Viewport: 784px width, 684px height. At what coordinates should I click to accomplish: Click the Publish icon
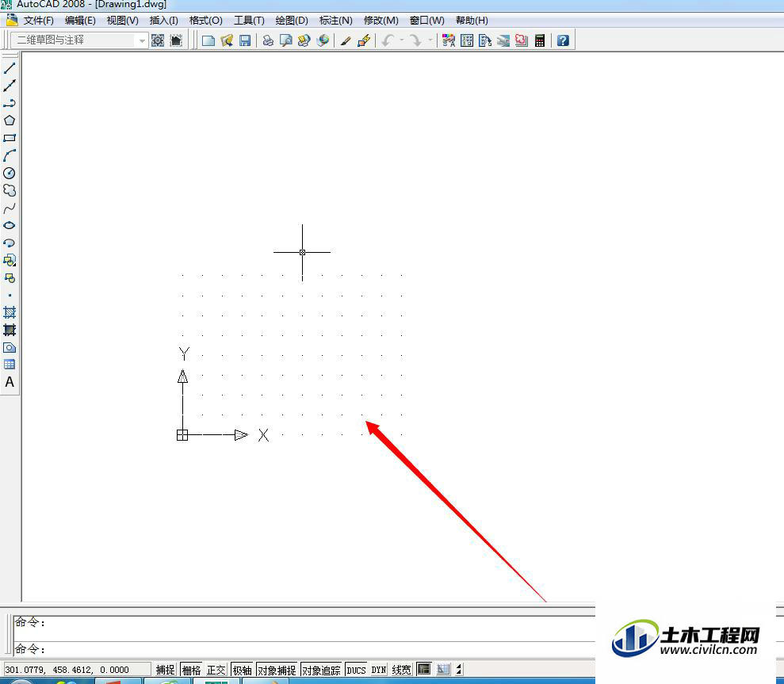[304, 40]
